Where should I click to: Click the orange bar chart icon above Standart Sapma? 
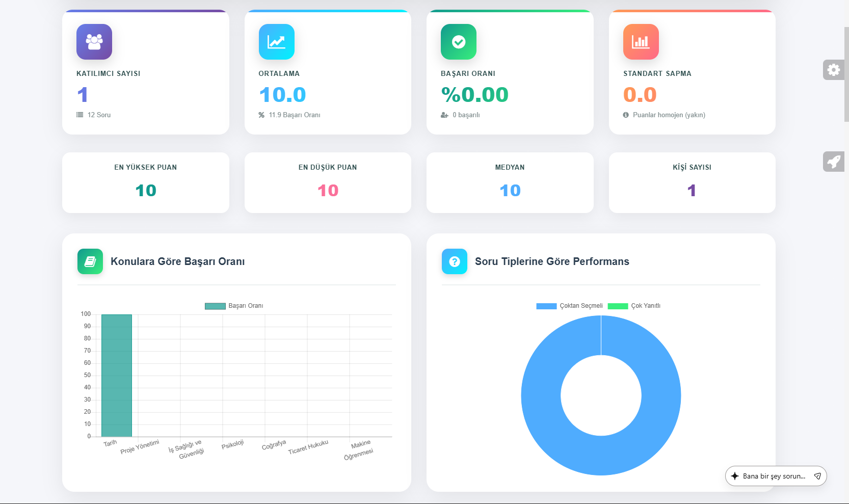[x=641, y=42]
